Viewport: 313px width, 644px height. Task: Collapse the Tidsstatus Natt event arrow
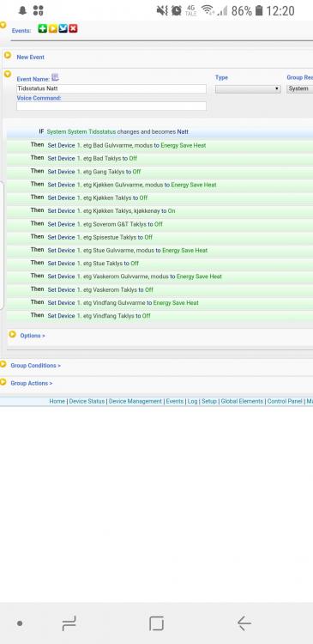click(8, 75)
